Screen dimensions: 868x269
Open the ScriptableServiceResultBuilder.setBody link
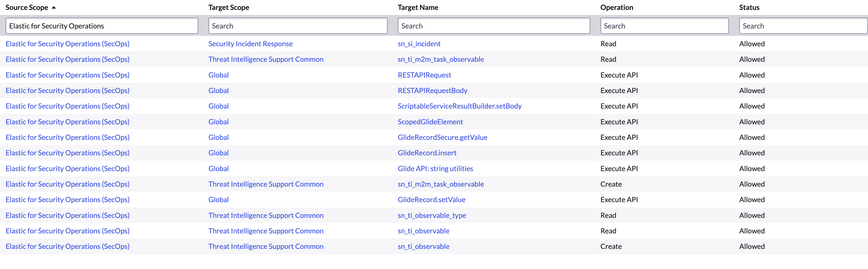point(460,106)
